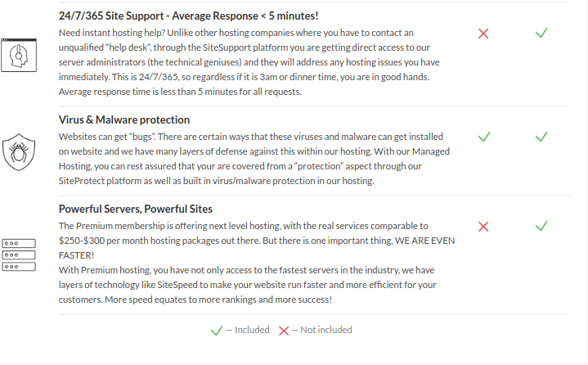Click red X in 24/7 Site Support row
Screen dimensions: 588x365
(x=483, y=34)
